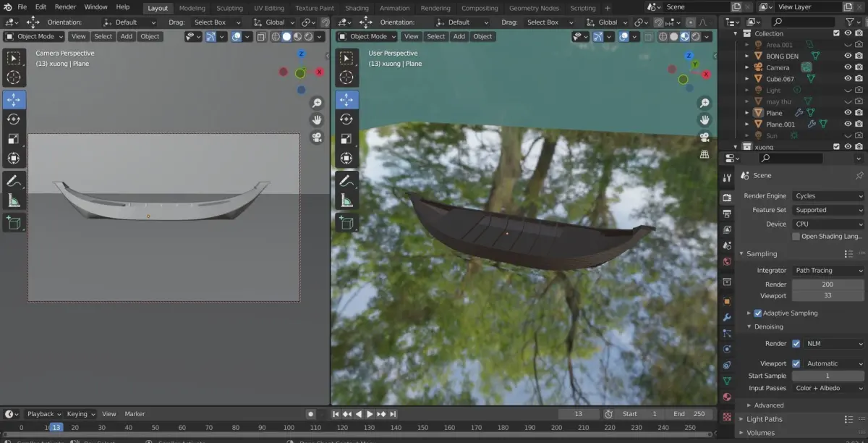This screenshot has height=443, width=868.
Task: Open the Render properties tab
Action: (x=727, y=198)
